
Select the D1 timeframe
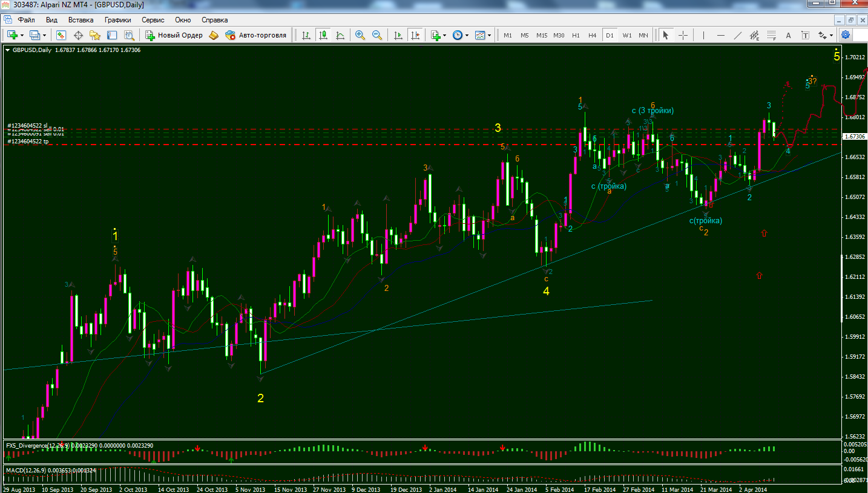tap(610, 35)
